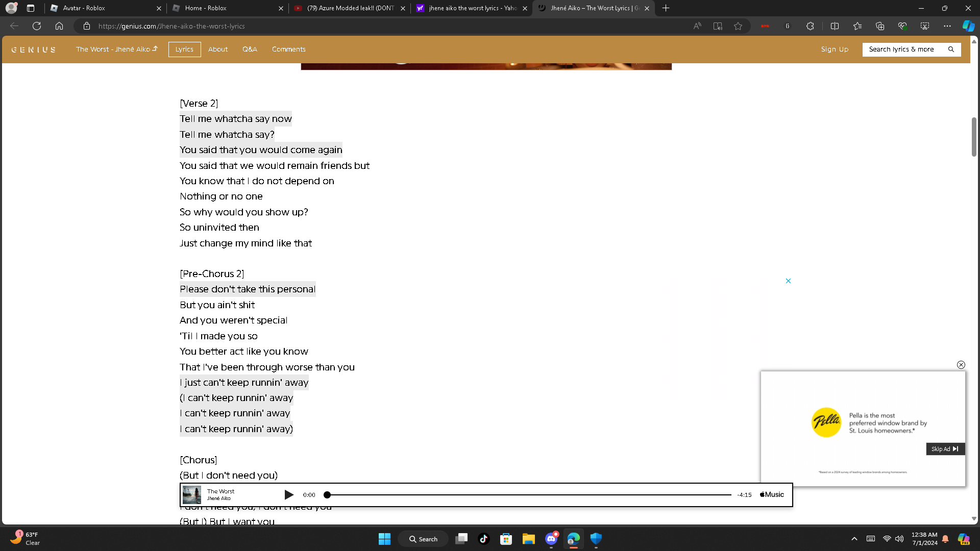Click the page vertical scrollbar thumb
The width and height of the screenshot is (980, 551).
(974, 137)
